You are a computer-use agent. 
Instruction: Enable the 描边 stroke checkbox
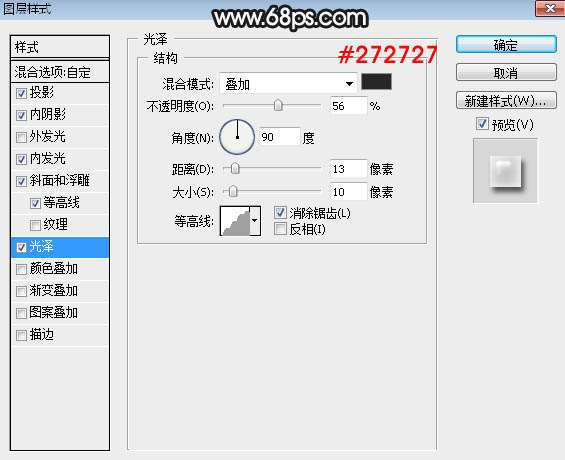coord(21,335)
